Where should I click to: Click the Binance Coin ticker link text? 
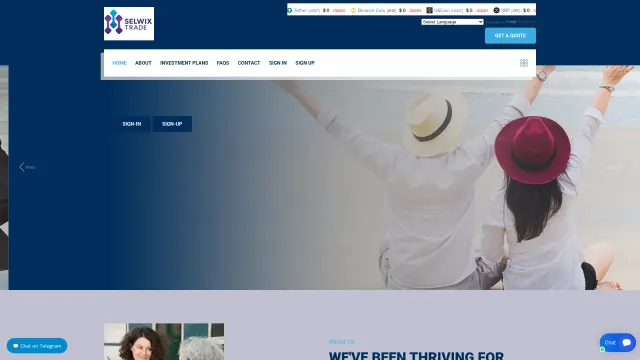[376, 10]
